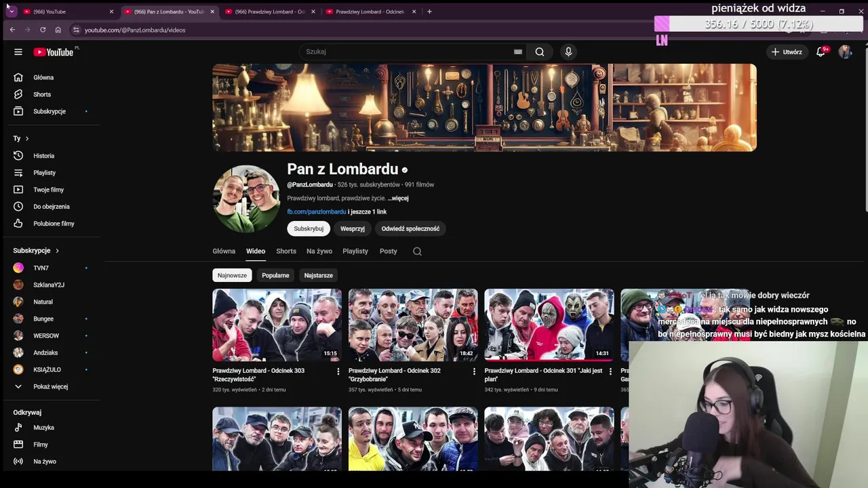Switch to channel Shorts tab
The image size is (868, 488).
(286, 251)
